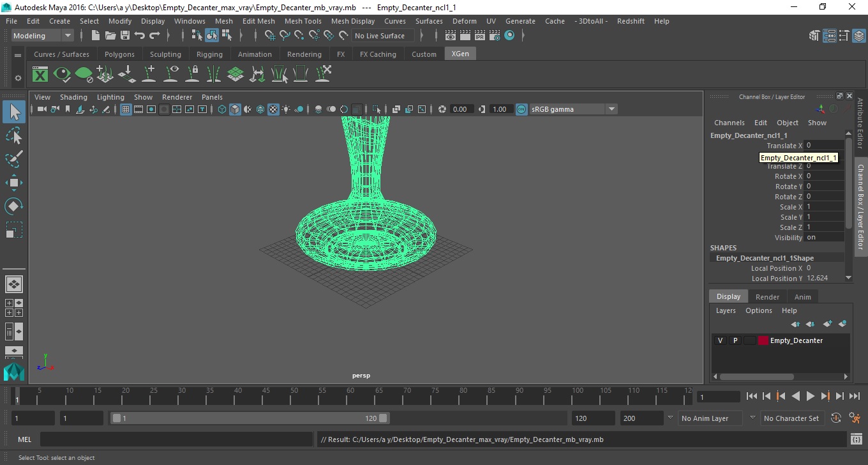Switch to Rigging shelf tab

click(209, 54)
